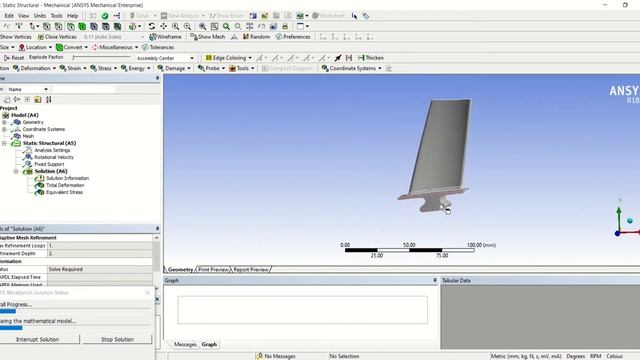Click the Stop Solution button
640x360 pixels.
[117, 339]
